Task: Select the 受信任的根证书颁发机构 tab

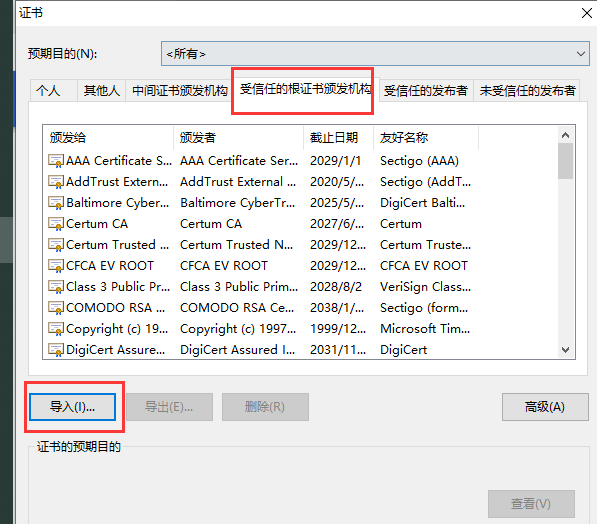Action: pos(305,89)
